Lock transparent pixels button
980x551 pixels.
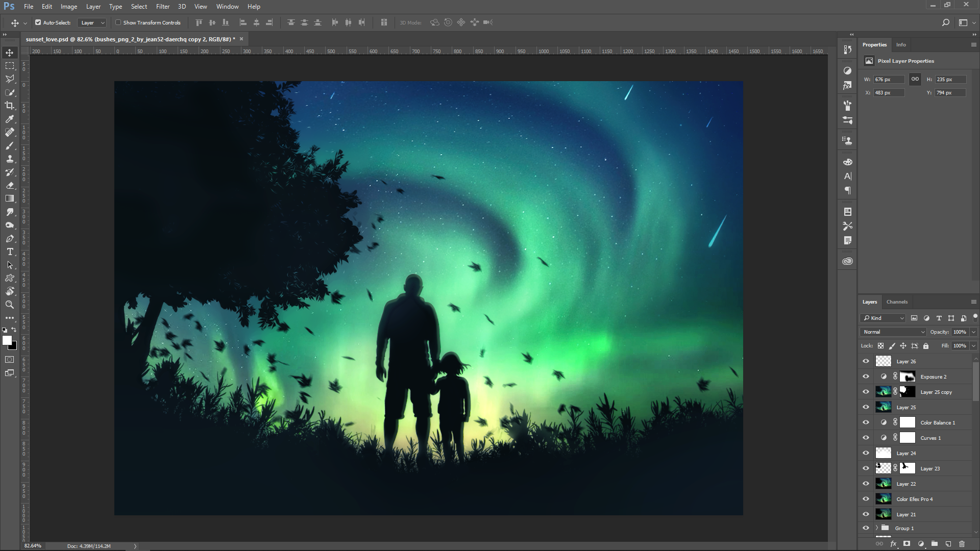pos(880,346)
